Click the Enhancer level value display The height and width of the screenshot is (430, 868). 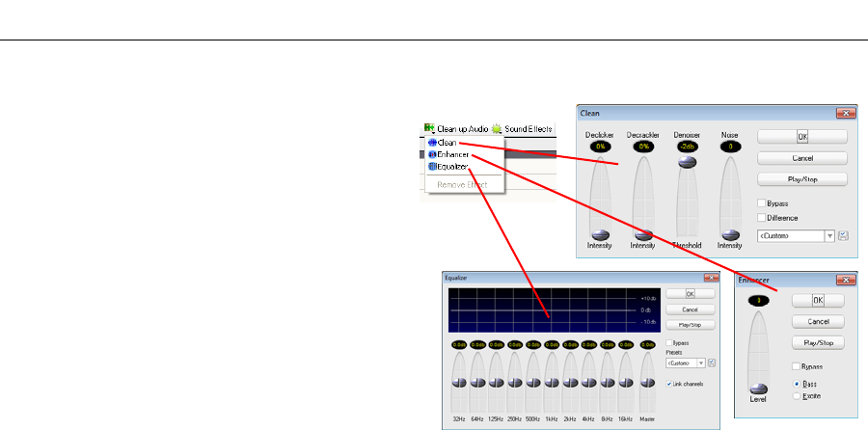tap(758, 300)
